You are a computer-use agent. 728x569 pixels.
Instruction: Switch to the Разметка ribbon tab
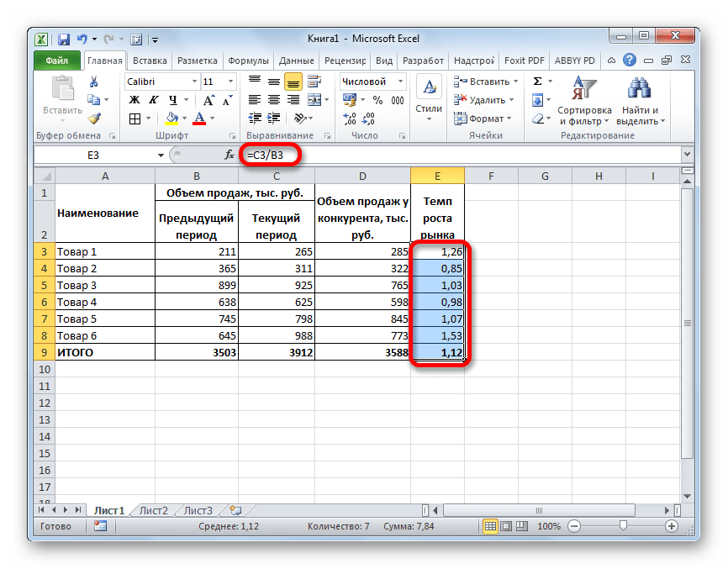(x=197, y=61)
